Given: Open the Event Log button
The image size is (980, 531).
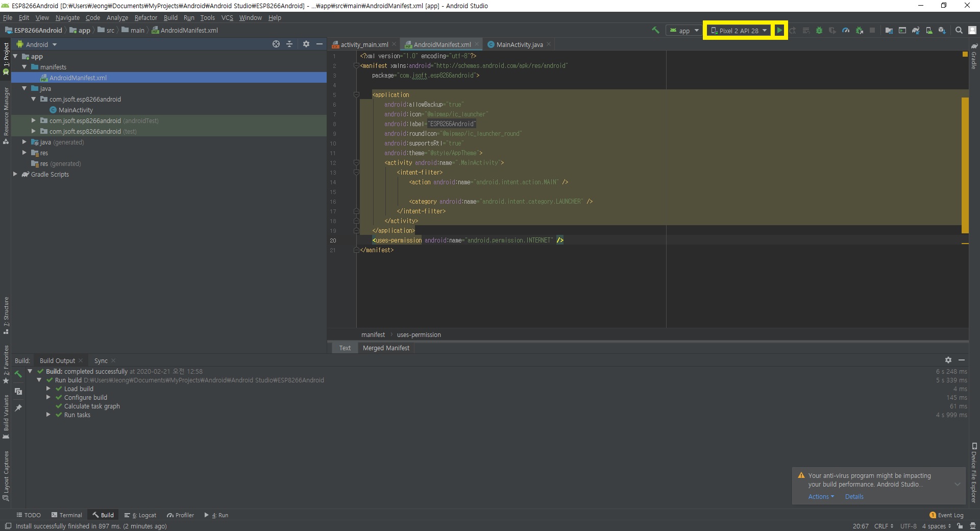Looking at the screenshot, I should click(x=946, y=515).
